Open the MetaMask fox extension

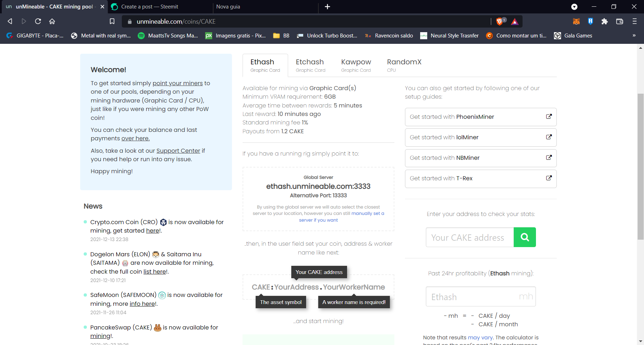576,22
